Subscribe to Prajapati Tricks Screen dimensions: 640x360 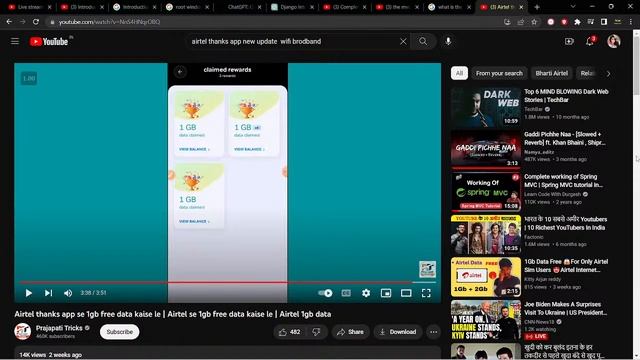point(120,332)
